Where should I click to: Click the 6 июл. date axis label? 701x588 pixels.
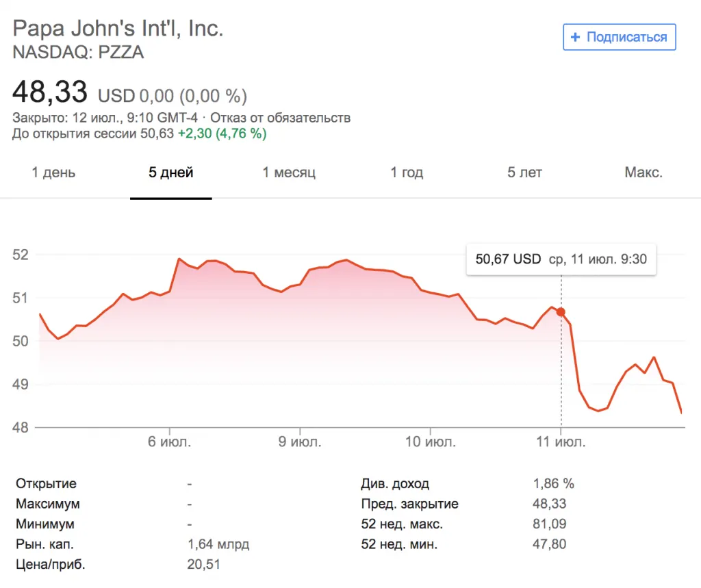pyautogui.click(x=169, y=442)
